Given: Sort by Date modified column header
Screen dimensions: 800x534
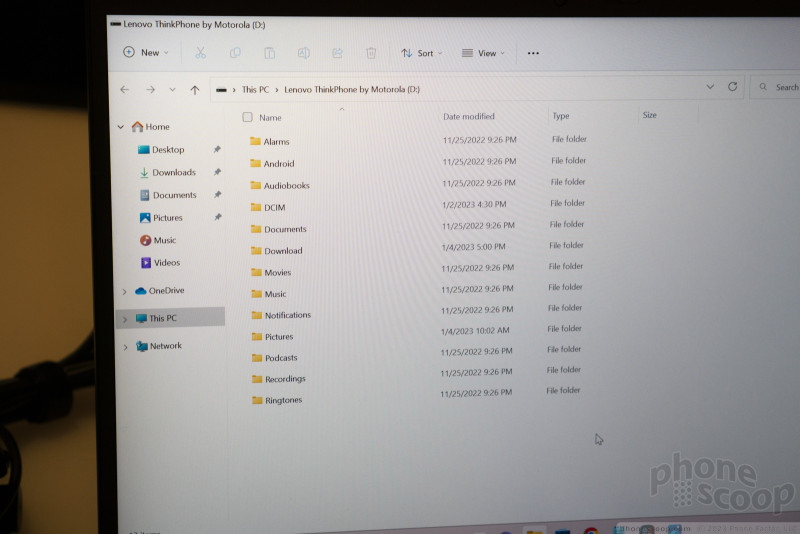Looking at the screenshot, I should coord(468,116).
